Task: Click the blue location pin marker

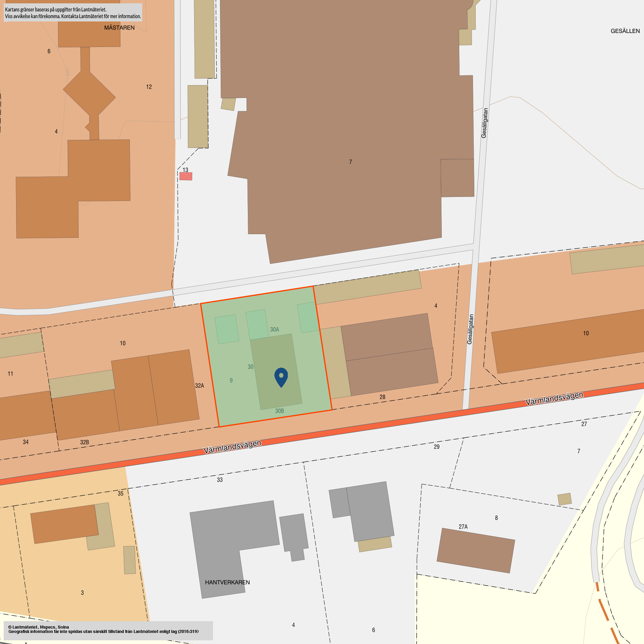Action: [x=281, y=377]
